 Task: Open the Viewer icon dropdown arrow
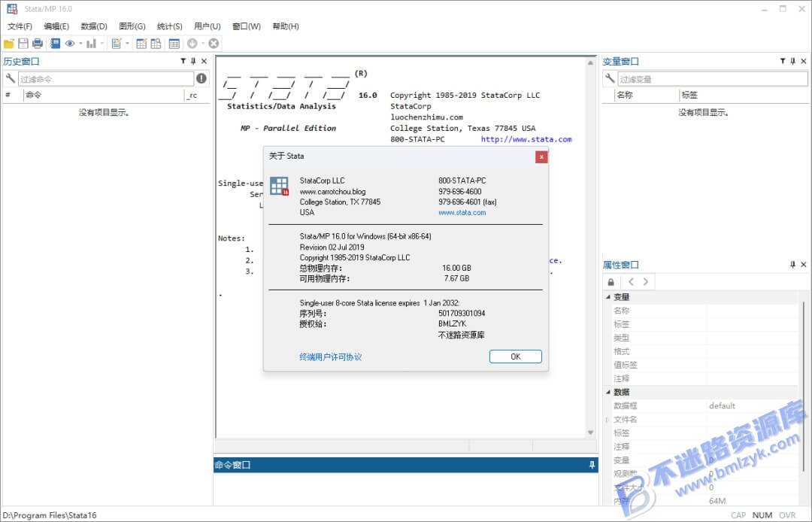(x=80, y=44)
